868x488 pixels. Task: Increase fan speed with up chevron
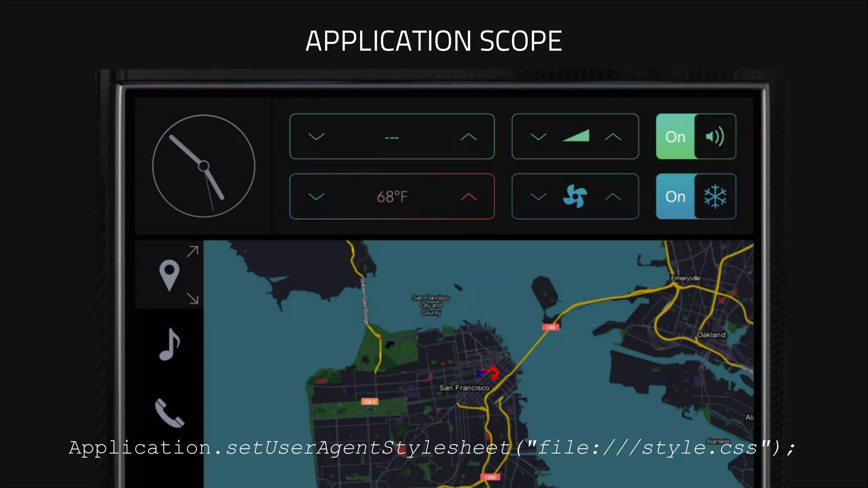coord(613,197)
